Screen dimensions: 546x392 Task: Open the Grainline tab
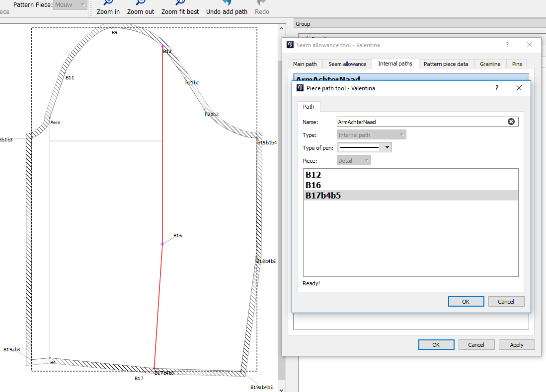[x=490, y=64]
